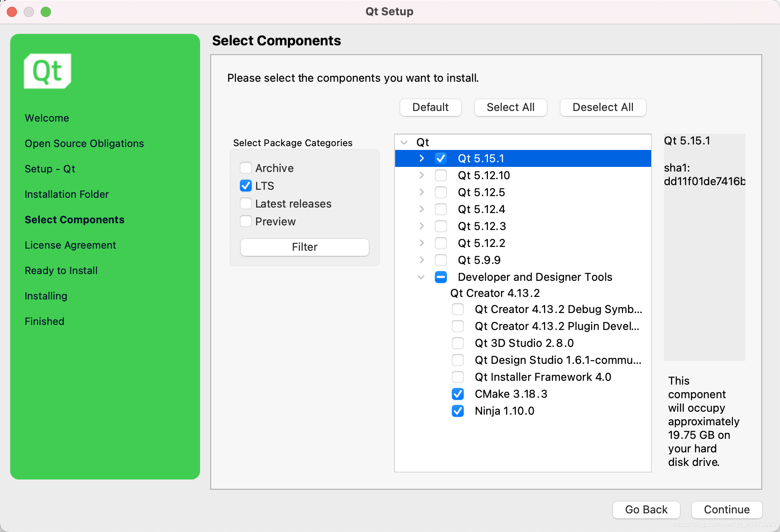The width and height of the screenshot is (780, 532).
Task: Click the Qt logo in sidebar
Action: tap(47, 71)
